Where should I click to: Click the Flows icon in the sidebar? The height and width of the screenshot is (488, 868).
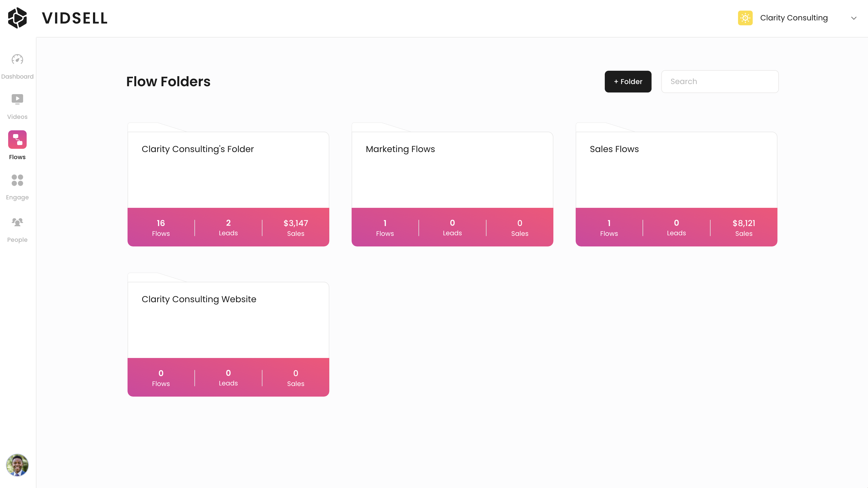(17, 139)
